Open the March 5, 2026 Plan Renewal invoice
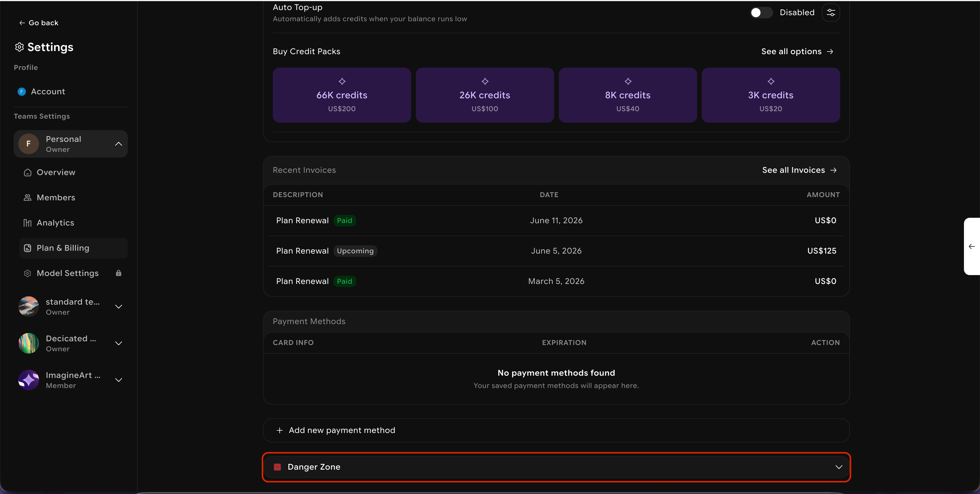This screenshot has height=494, width=980. tap(556, 281)
